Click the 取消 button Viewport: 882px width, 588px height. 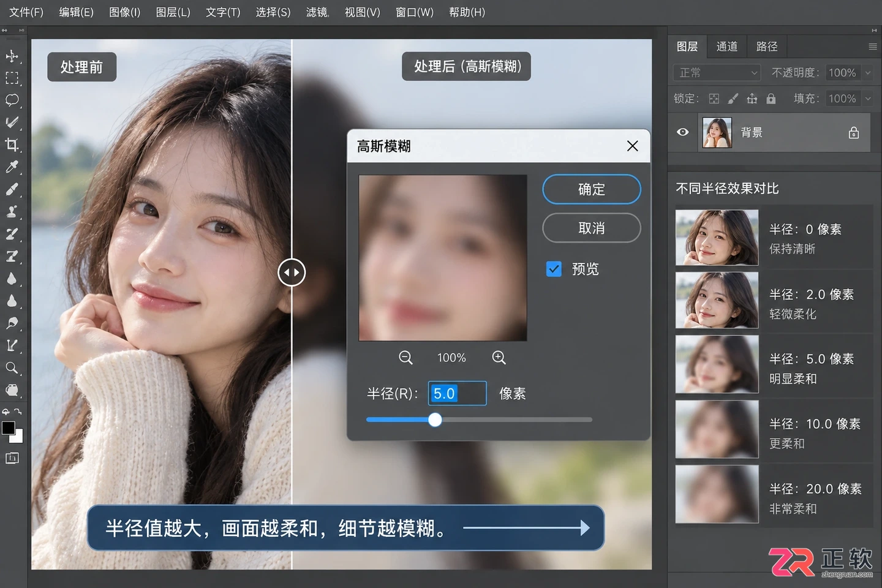click(x=592, y=228)
